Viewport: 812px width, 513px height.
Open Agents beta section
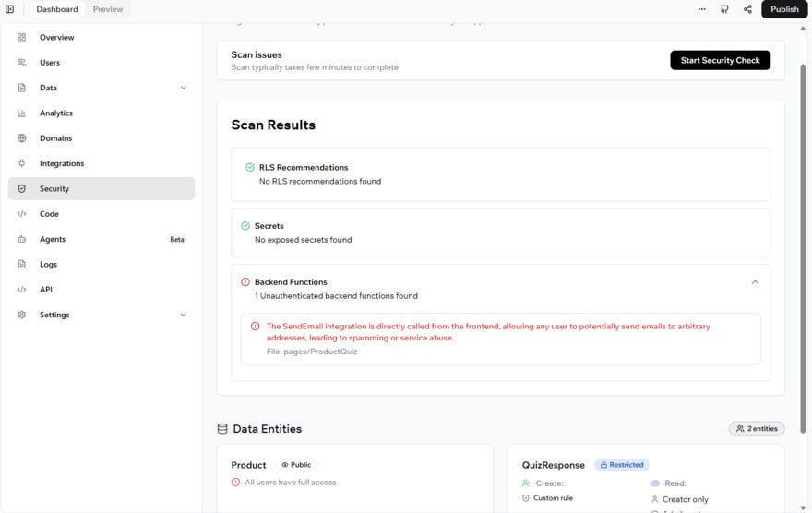coord(53,239)
